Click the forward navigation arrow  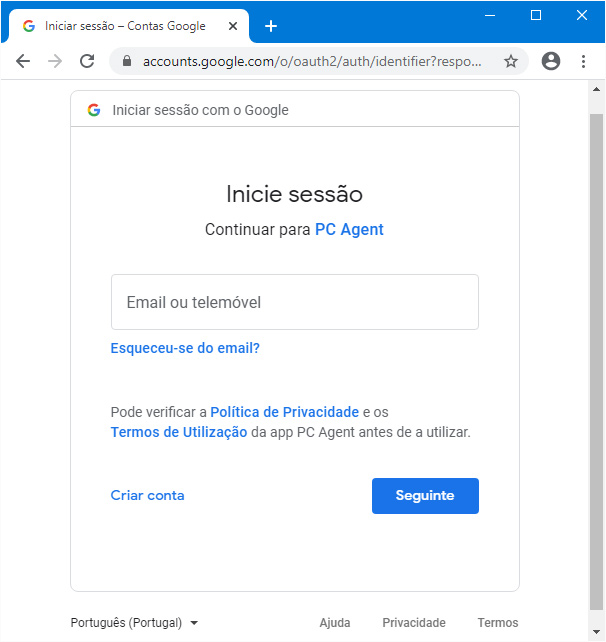pos(55,61)
